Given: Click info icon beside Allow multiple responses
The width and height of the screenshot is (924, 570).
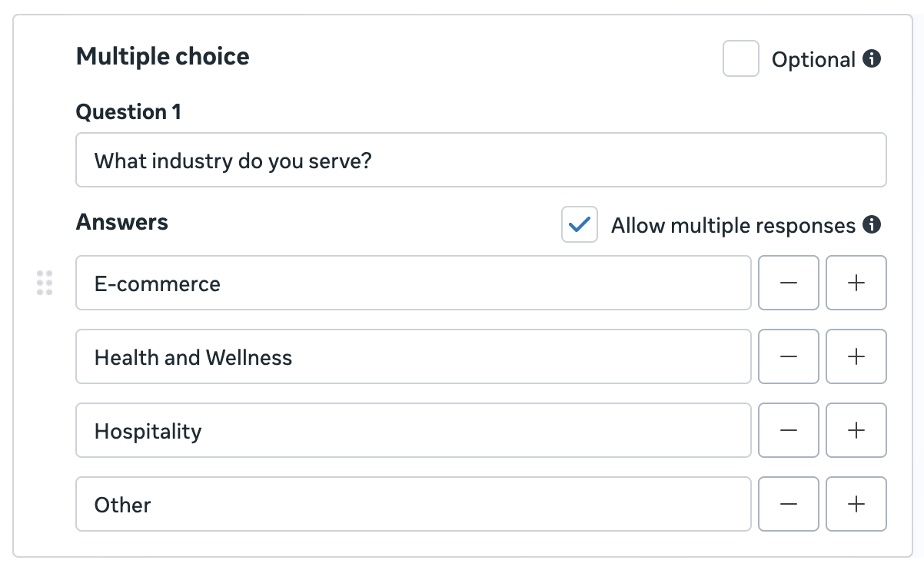Looking at the screenshot, I should 872,225.
